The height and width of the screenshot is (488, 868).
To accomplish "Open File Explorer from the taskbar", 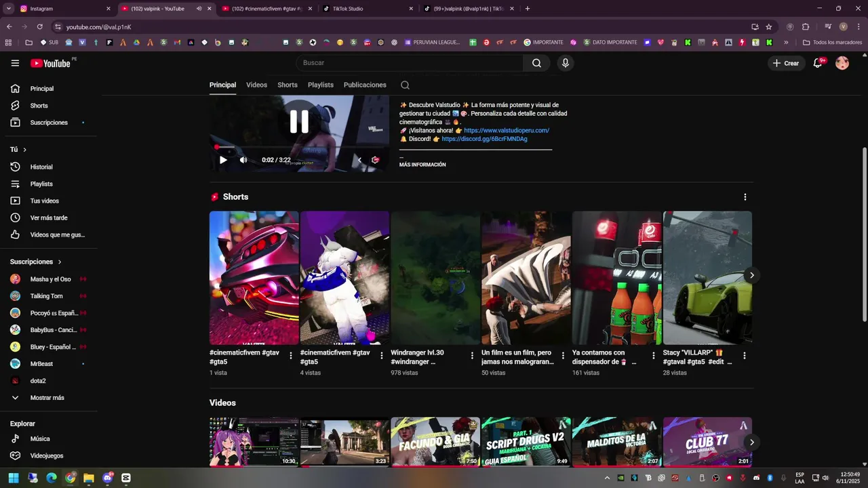I will [x=89, y=478].
